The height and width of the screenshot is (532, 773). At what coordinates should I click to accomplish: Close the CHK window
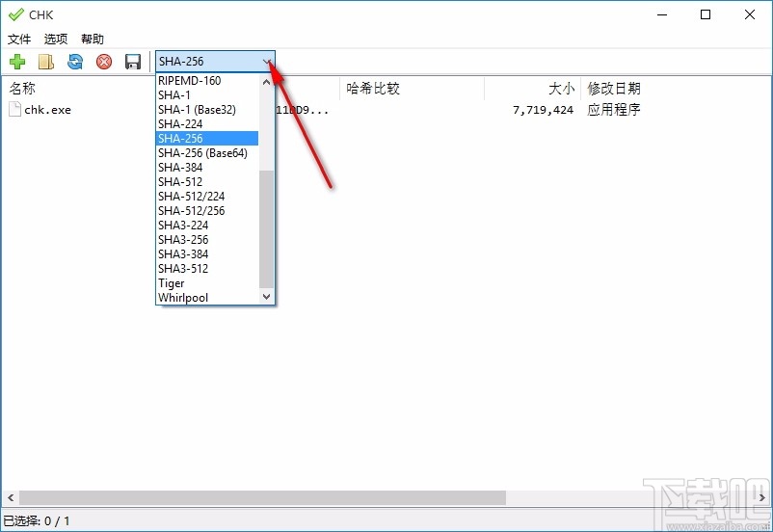click(749, 14)
